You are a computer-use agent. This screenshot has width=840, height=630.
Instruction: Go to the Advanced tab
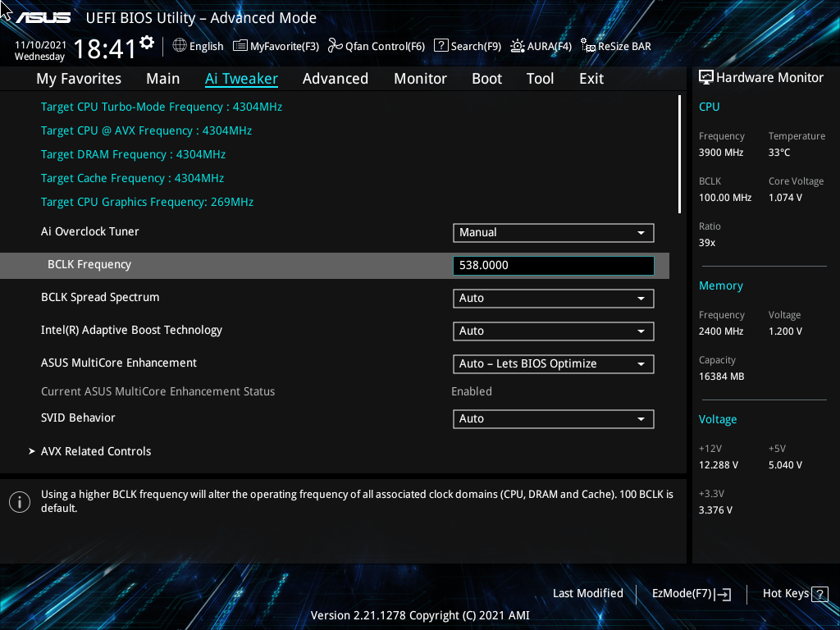[x=336, y=79]
